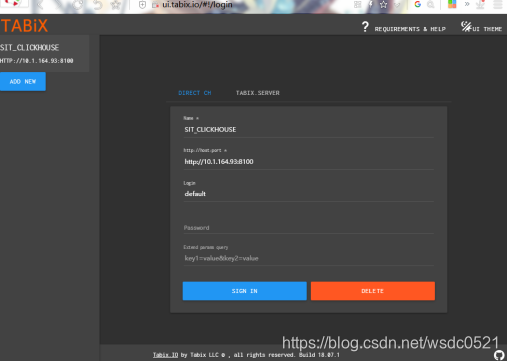Click the Google icon in browser toolbar
Viewport: 508px width, 362px height.
417,4
